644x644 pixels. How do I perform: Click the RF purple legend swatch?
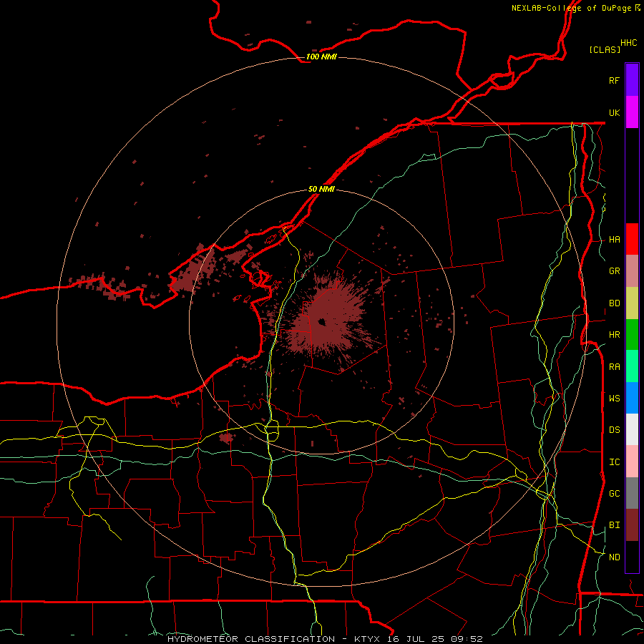[632, 80]
